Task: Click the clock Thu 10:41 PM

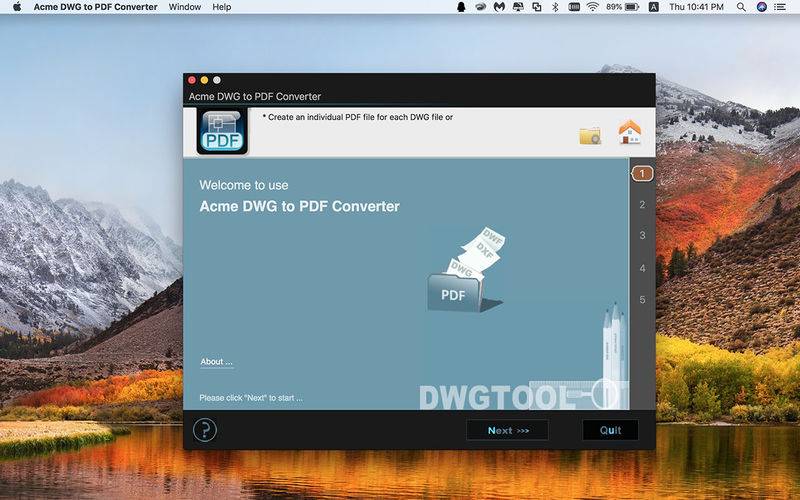Action: (x=696, y=7)
